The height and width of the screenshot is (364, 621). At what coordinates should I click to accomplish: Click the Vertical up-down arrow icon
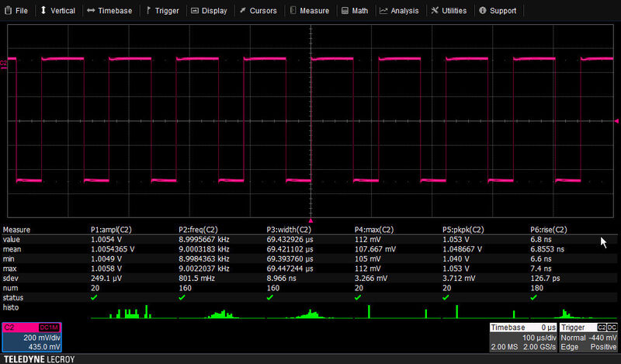43,10
